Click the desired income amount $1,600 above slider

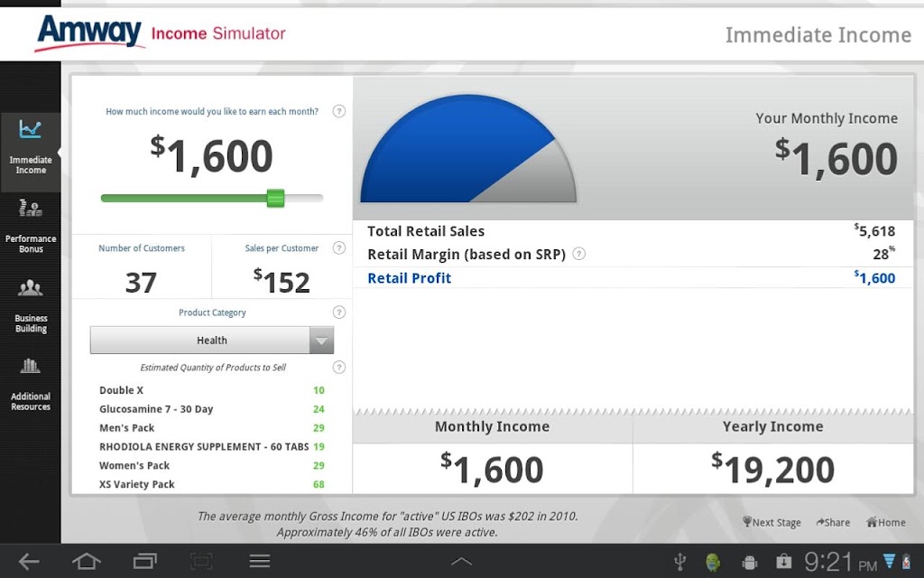[211, 155]
